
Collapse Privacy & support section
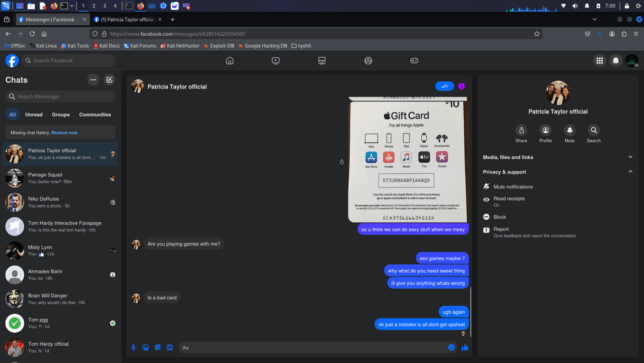(x=558, y=172)
